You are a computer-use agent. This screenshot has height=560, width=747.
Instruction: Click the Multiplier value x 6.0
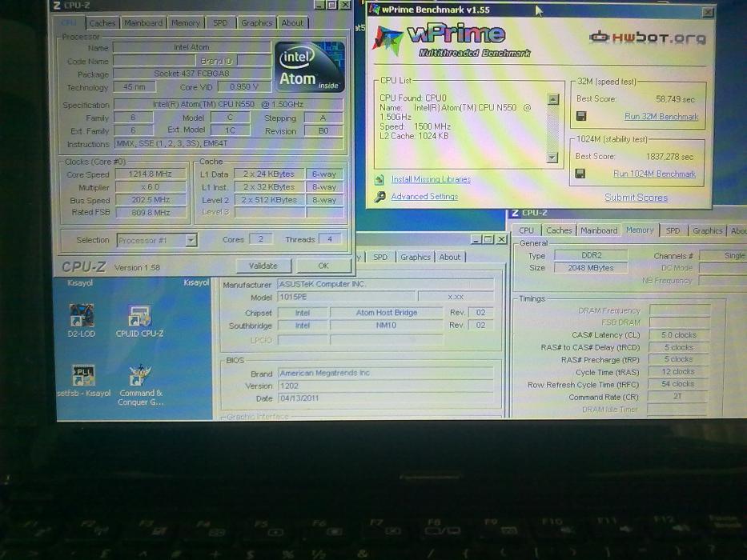(x=151, y=186)
